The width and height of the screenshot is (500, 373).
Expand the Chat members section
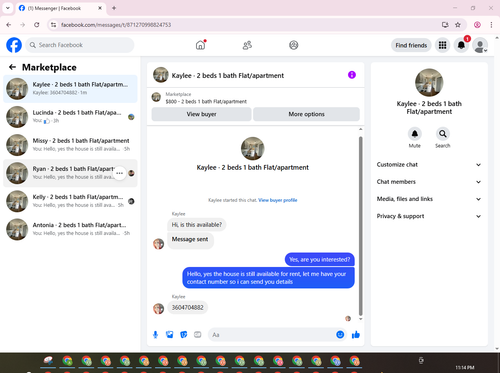(x=429, y=182)
